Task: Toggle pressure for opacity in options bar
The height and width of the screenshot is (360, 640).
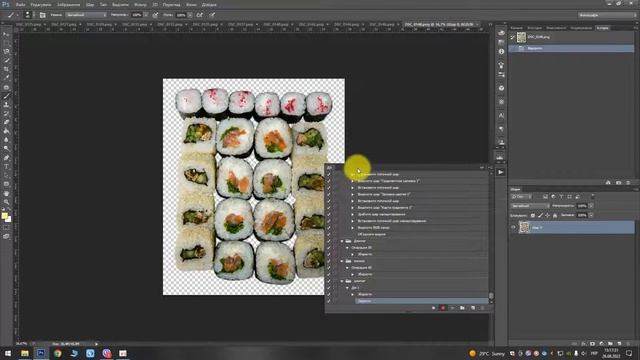Action: coord(155,15)
